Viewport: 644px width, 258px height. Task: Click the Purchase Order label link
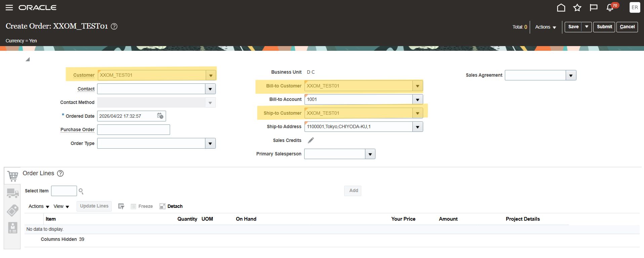tap(77, 130)
